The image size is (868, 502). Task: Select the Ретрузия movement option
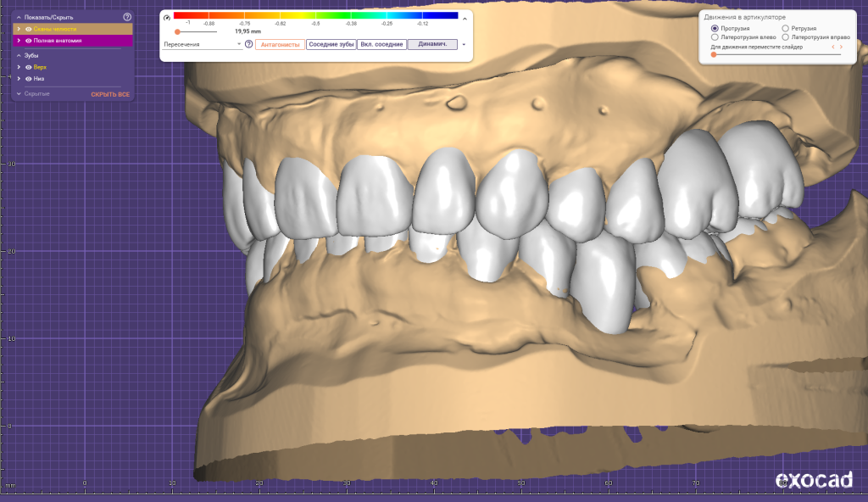point(786,28)
